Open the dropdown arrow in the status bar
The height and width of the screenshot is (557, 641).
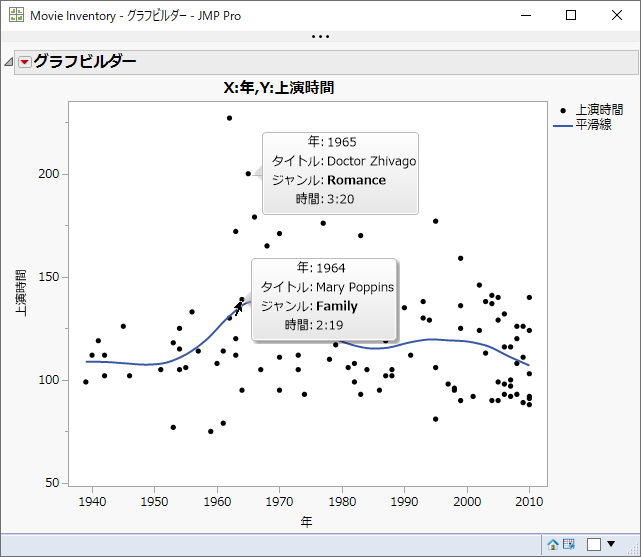(x=611, y=544)
